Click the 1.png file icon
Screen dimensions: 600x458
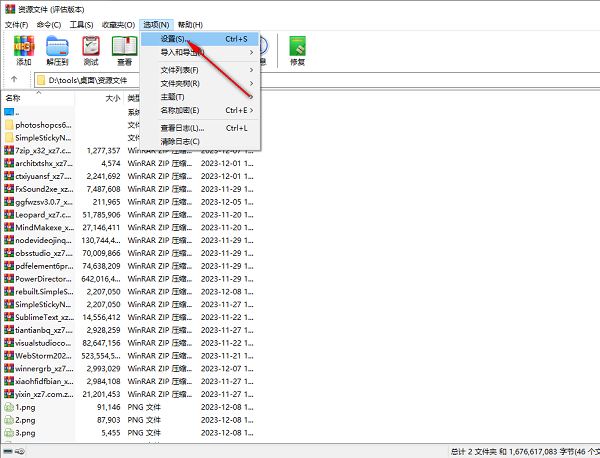tap(9, 407)
